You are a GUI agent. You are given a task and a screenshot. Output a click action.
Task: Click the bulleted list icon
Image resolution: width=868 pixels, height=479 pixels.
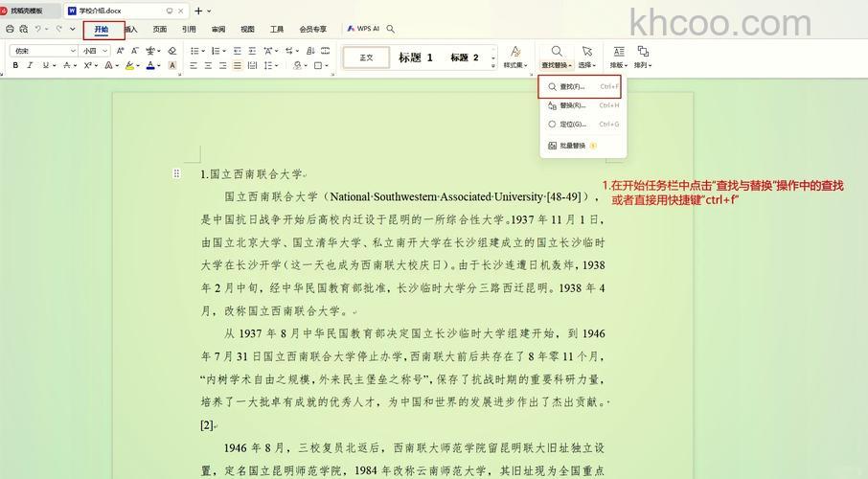coord(194,51)
